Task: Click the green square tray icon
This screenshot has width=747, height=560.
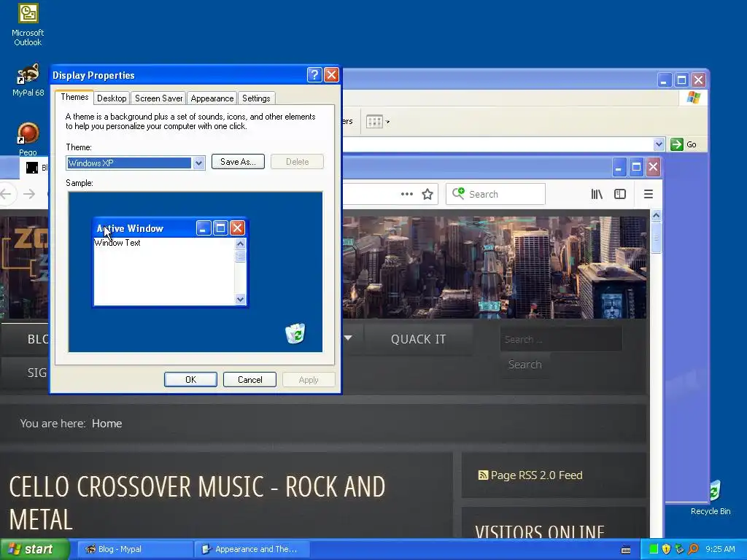Action: click(654, 549)
